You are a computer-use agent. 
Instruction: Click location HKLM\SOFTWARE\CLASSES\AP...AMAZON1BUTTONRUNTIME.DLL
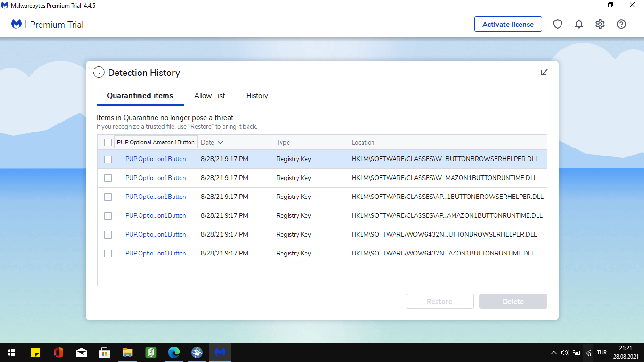coord(447,216)
